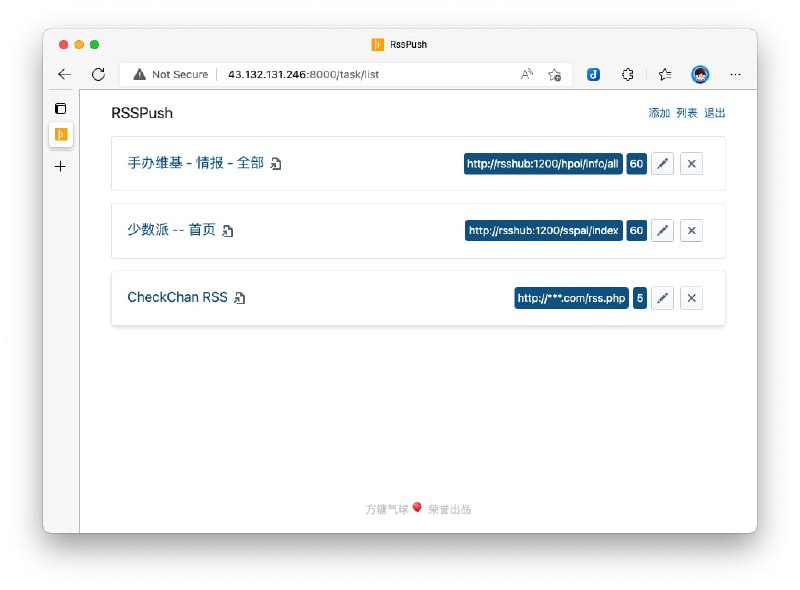Edit the 手办维基 task with pencil icon
The image size is (800, 590).
[x=663, y=164]
